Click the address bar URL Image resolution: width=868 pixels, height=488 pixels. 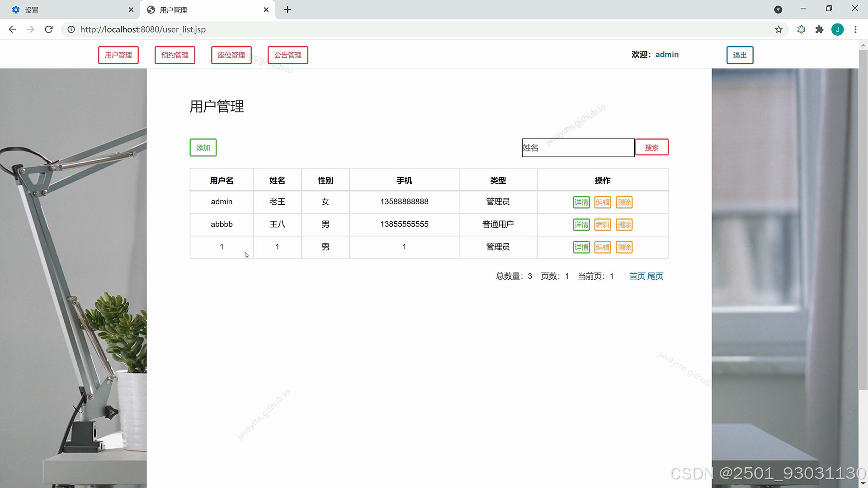(143, 29)
